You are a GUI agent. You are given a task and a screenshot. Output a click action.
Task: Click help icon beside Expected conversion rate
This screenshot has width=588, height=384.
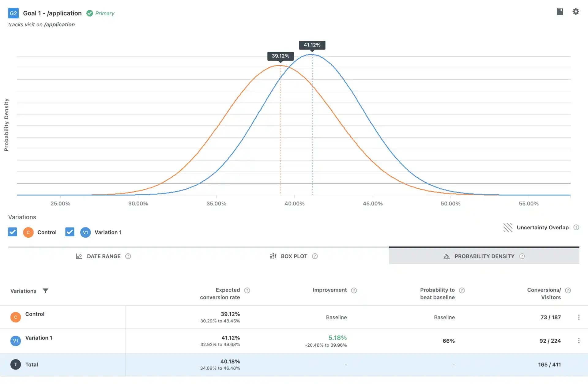pyautogui.click(x=247, y=290)
